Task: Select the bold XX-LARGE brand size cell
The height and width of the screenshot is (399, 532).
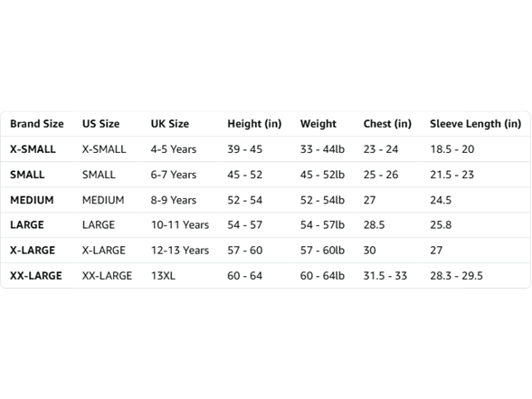Action: point(36,276)
